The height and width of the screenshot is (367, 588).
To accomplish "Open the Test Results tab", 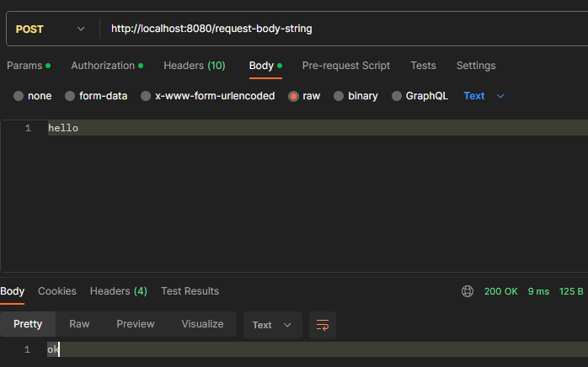I will point(190,291).
